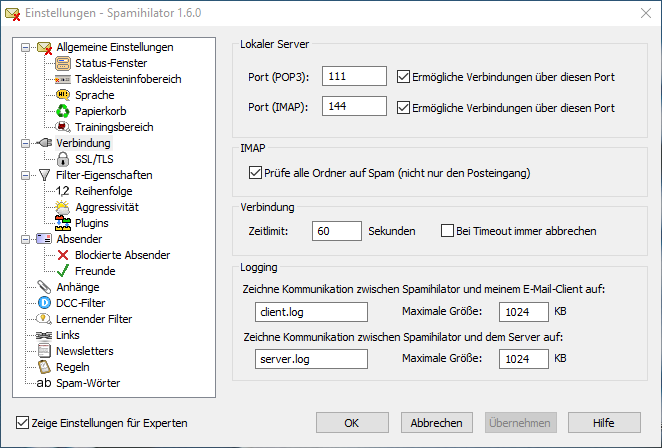The width and height of the screenshot is (662, 448).
Task: Select Anhänge label in tree
Action: 78,287
